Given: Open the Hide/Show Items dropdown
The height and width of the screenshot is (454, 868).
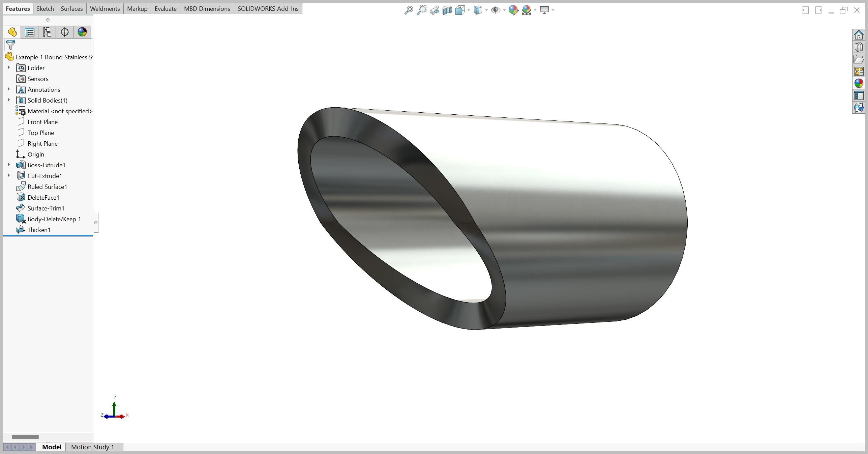Looking at the screenshot, I should click(x=504, y=10).
